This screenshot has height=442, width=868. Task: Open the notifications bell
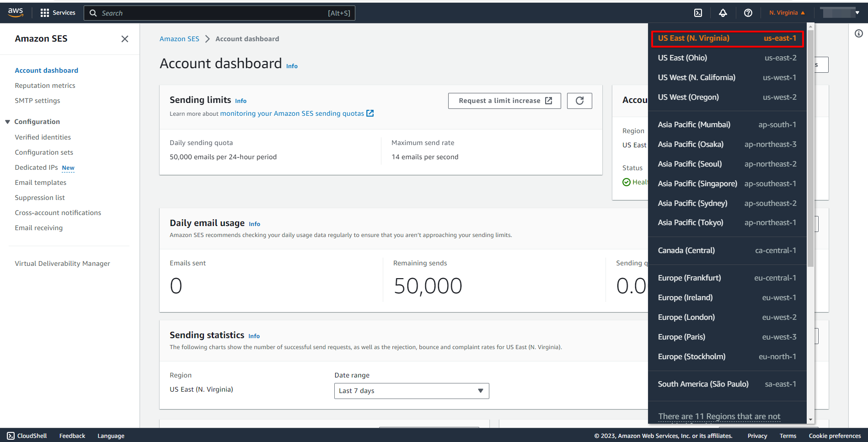click(x=723, y=13)
